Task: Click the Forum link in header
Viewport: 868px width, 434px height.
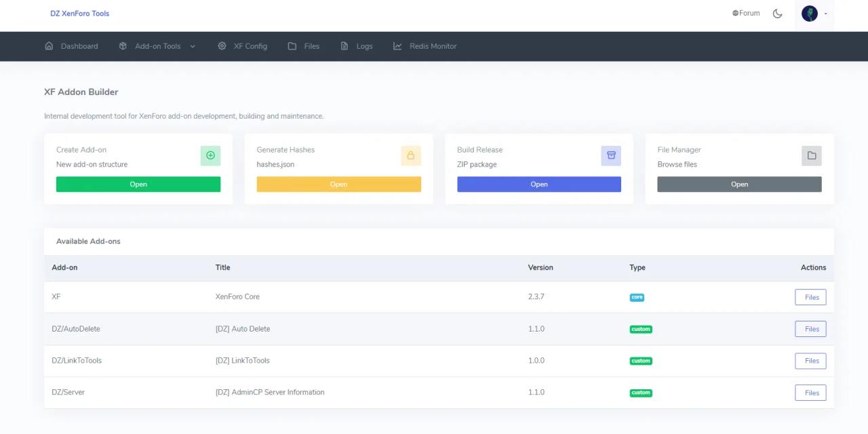Action: pos(746,13)
